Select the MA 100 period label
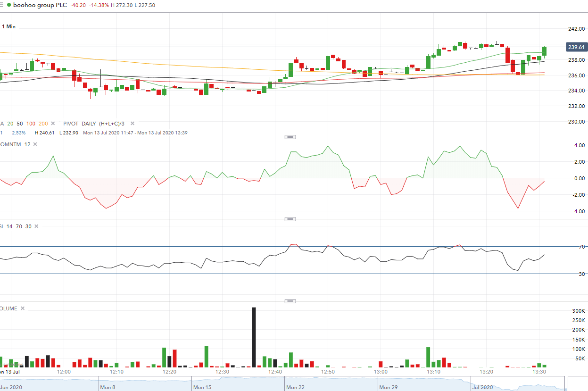 pyautogui.click(x=31, y=124)
